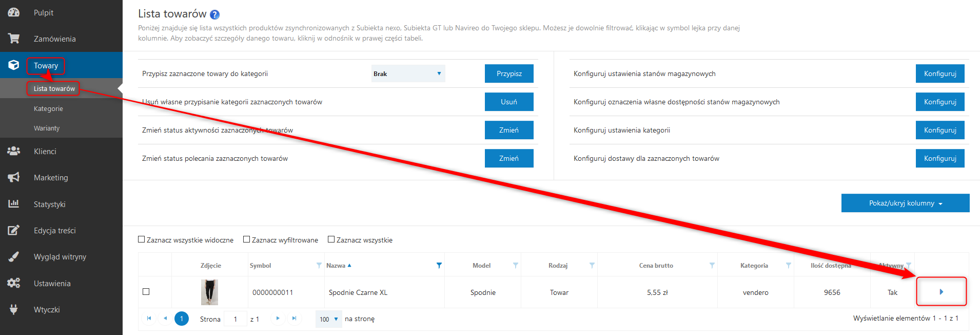The image size is (980, 335).
Task: Click the Towary box icon
Action: pyautogui.click(x=14, y=65)
